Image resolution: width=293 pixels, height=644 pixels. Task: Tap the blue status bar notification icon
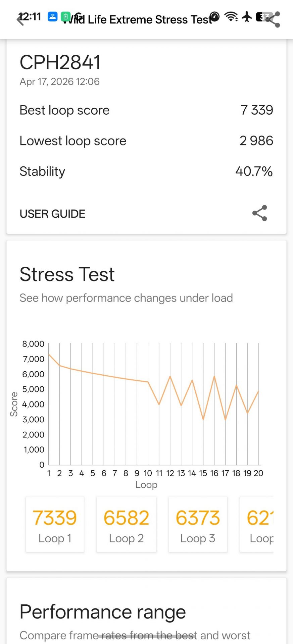[x=53, y=16]
